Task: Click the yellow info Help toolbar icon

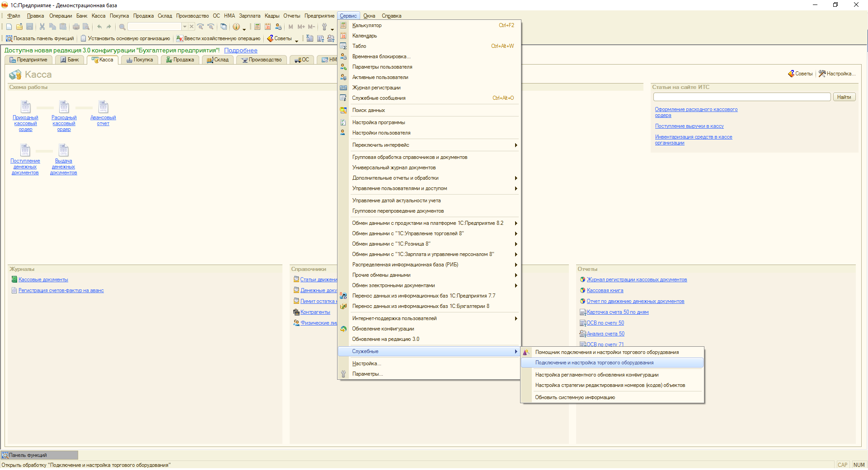Action: (236, 27)
